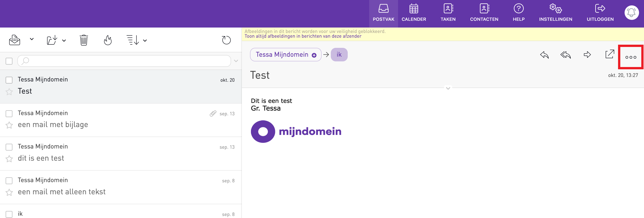Expand the compose mail dropdown arrow
The image size is (644, 218).
click(32, 39)
